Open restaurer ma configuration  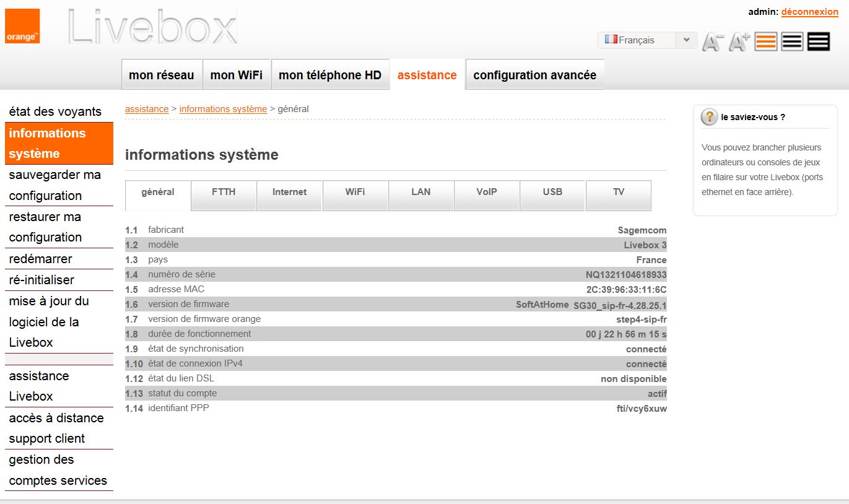[x=59, y=227]
